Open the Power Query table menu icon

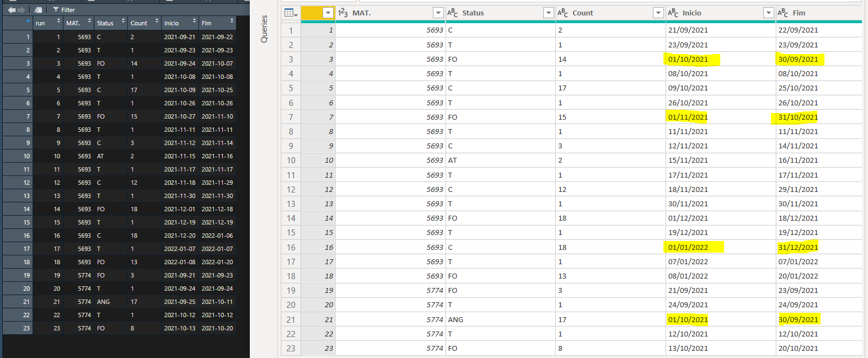(x=291, y=13)
